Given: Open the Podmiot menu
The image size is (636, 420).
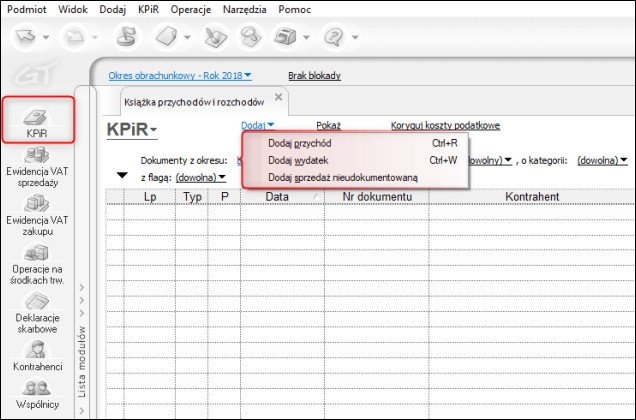Looking at the screenshot, I should (x=27, y=9).
